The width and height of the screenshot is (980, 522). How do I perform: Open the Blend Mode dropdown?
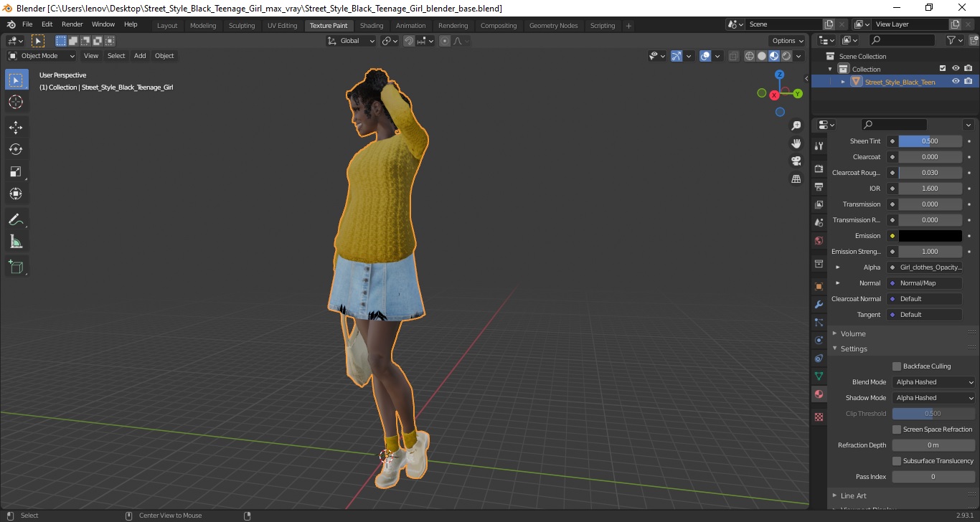[934, 382]
